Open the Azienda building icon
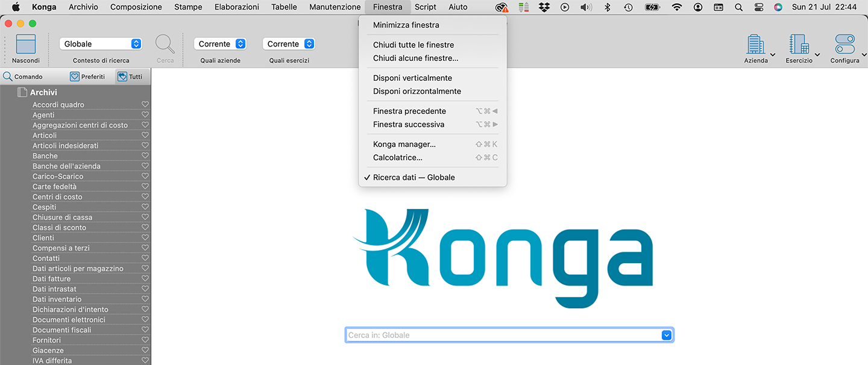 [755, 45]
